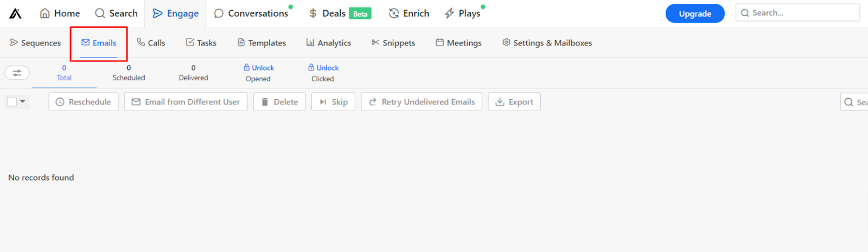Switch to the Calls tab
Image resolution: width=868 pixels, height=252 pixels.
click(x=151, y=43)
